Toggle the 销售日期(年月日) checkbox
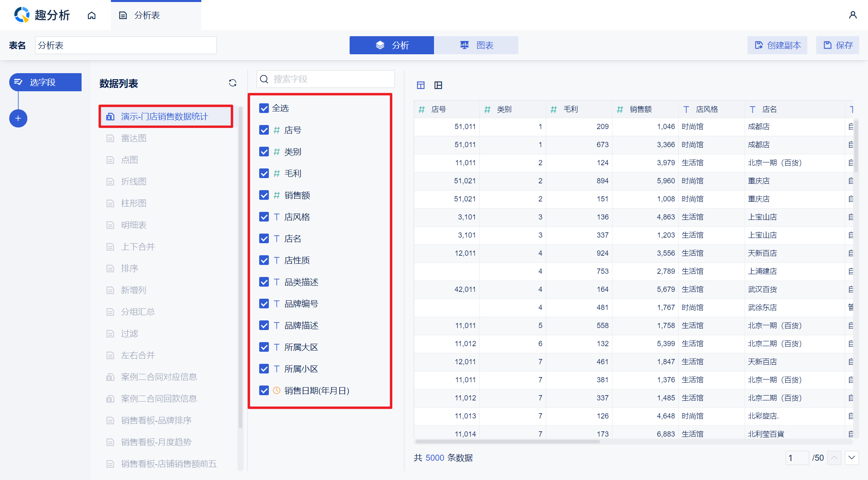Image resolution: width=868 pixels, height=480 pixels. coord(264,390)
